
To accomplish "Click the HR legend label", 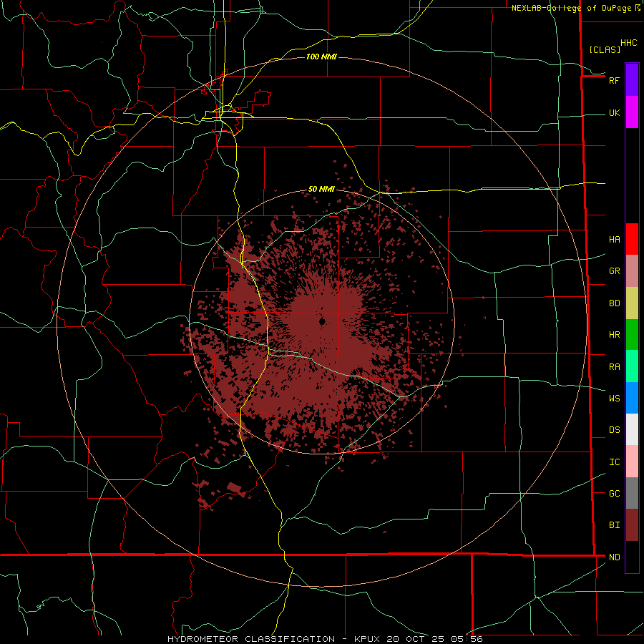I will tap(614, 335).
